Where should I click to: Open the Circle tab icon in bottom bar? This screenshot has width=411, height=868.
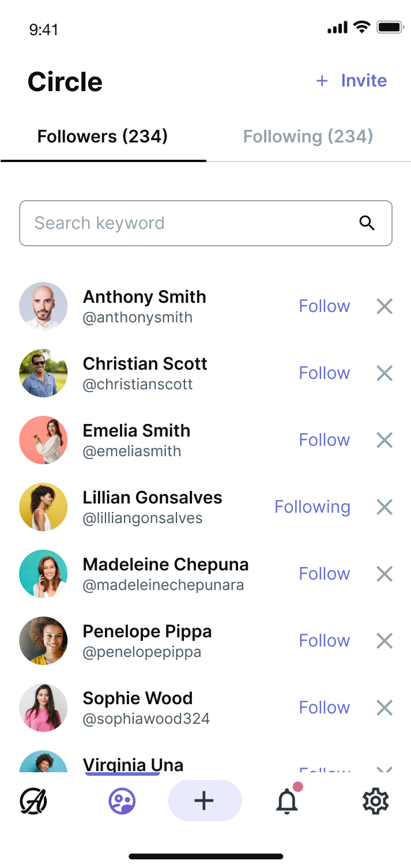point(122,801)
